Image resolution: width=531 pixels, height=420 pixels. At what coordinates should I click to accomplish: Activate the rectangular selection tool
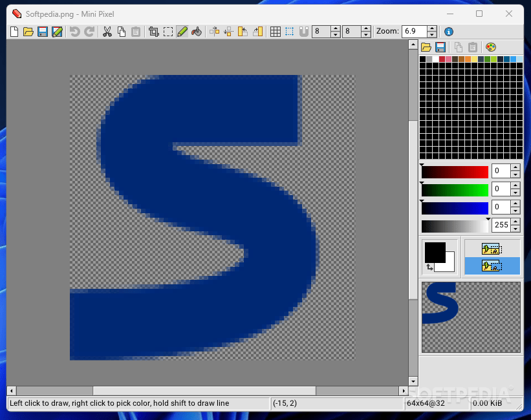(x=168, y=32)
